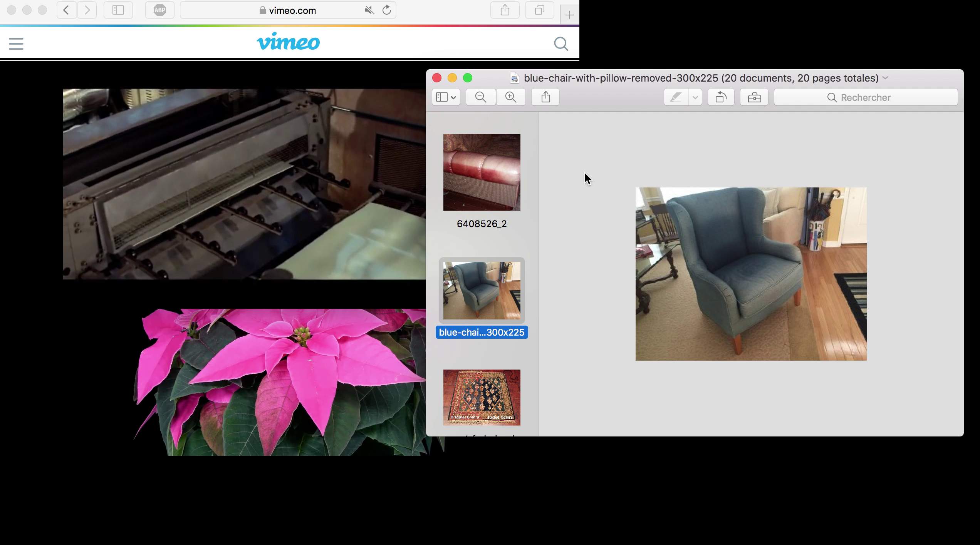Toggle Safari sidebar button
980x545 pixels.
118,10
